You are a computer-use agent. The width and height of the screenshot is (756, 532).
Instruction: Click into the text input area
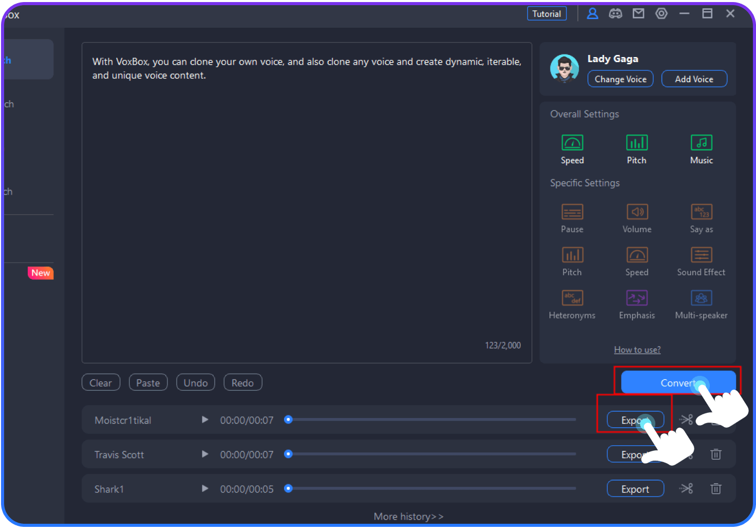tap(307, 203)
